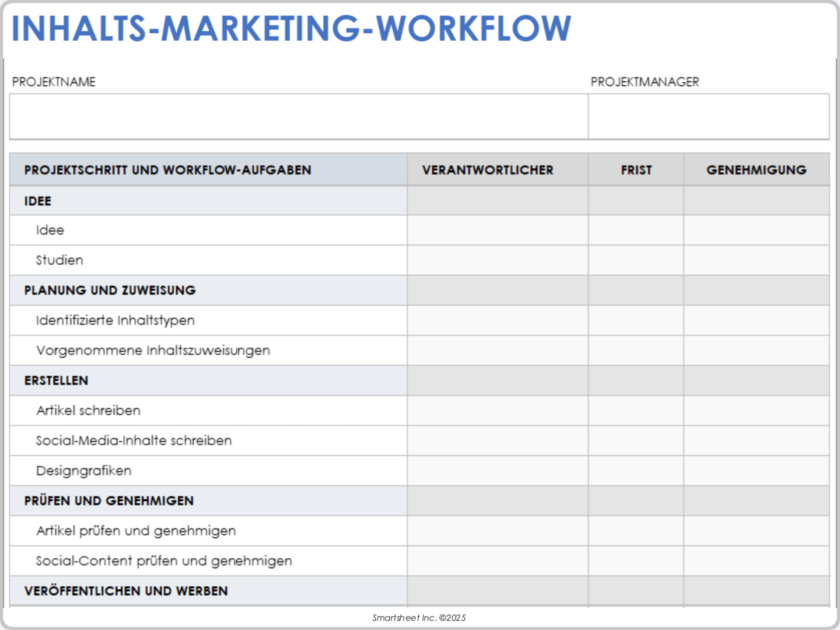Image resolution: width=840 pixels, height=630 pixels.
Task: Click the Smartsheet Inc. ©2025 footer text
Action: [x=419, y=618]
